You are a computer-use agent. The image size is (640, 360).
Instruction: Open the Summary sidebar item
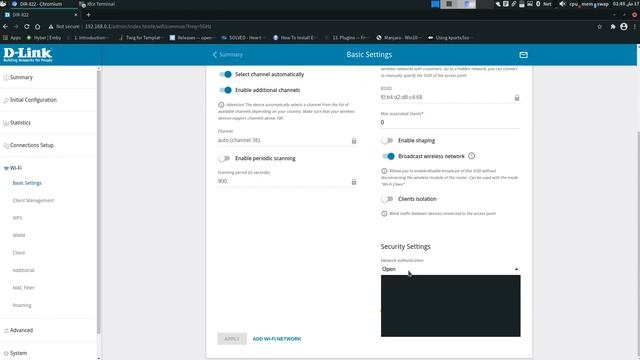pos(21,78)
